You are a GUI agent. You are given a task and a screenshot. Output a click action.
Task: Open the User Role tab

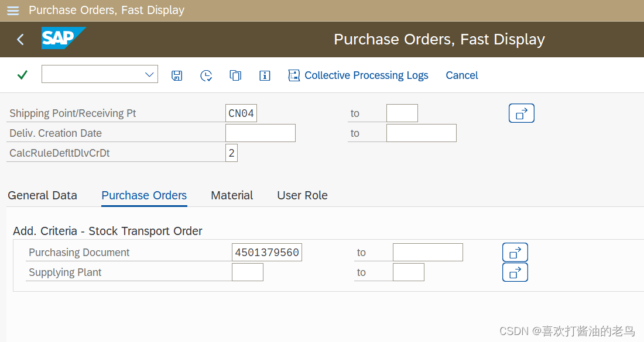(x=302, y=195)
